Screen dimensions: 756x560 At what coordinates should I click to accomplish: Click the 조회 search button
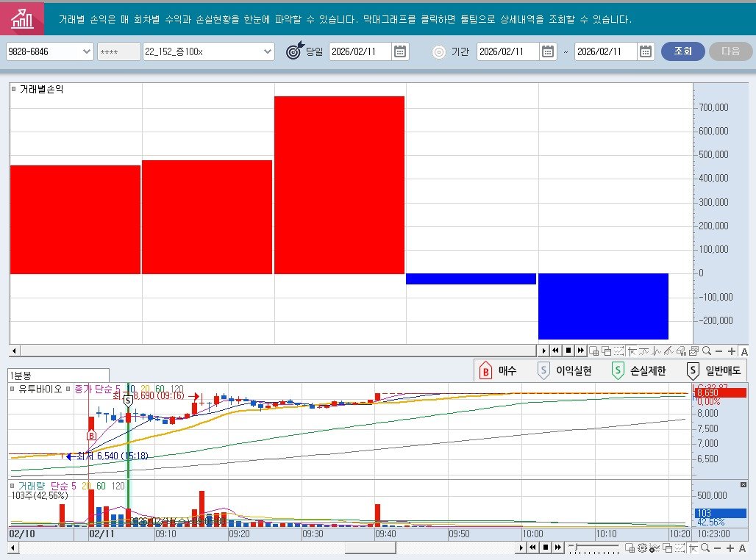click(682, 51)
